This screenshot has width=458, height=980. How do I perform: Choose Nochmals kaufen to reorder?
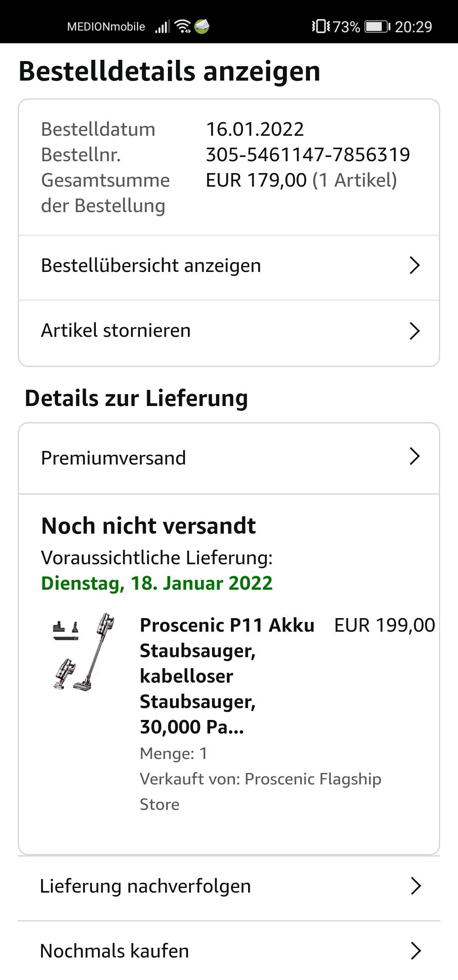point(114,951)
